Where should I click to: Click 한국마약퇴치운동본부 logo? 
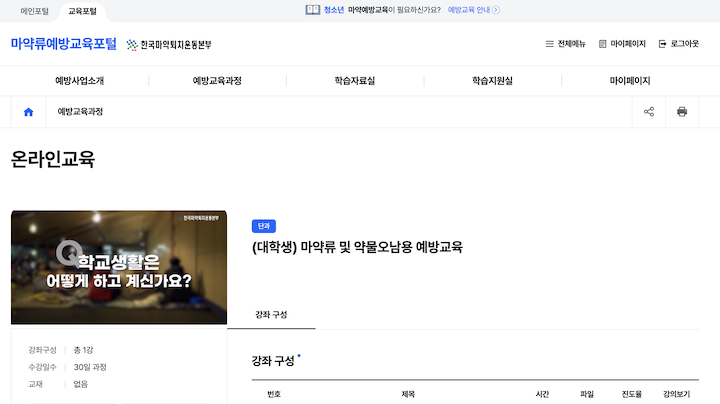pos(169,45)
